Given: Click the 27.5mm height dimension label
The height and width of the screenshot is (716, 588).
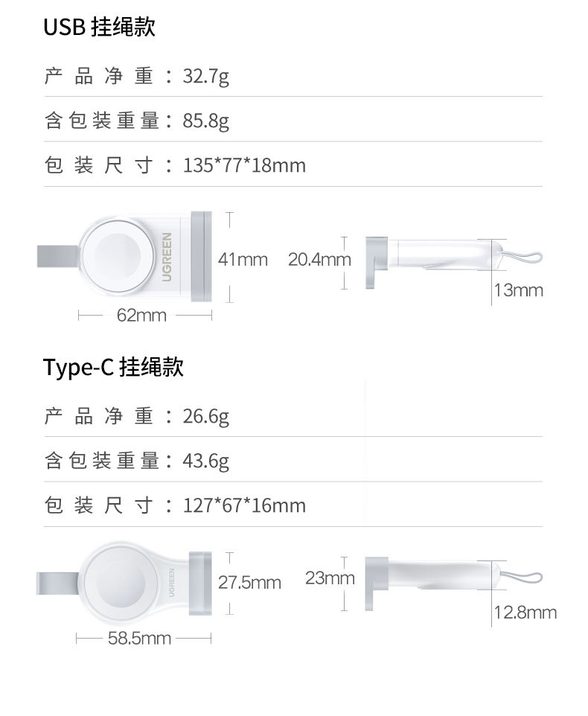Looking at the screenshot, I should coord(249,582).
